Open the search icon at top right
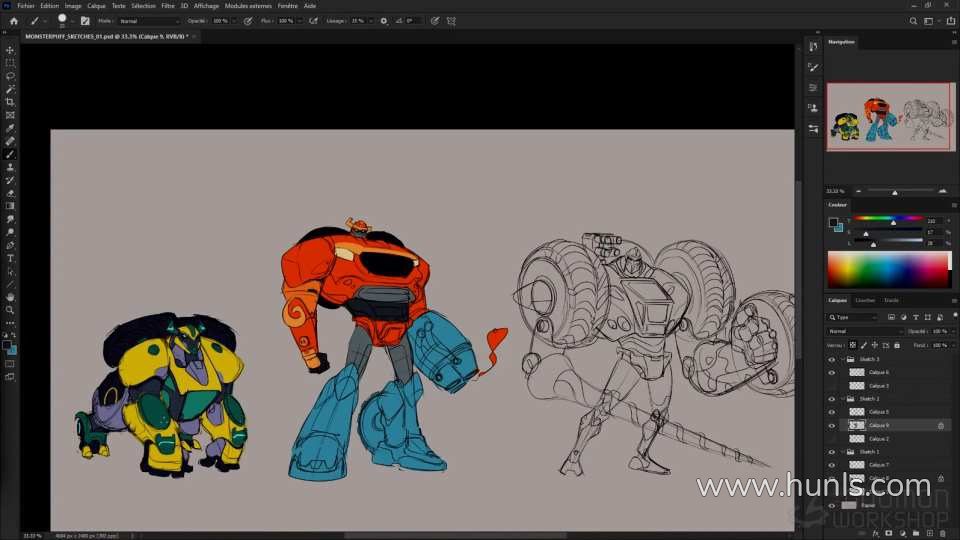 coord(913,20)
